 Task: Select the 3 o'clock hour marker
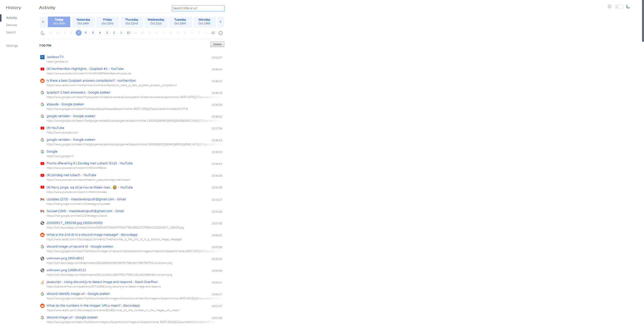(x=107, y=33)
